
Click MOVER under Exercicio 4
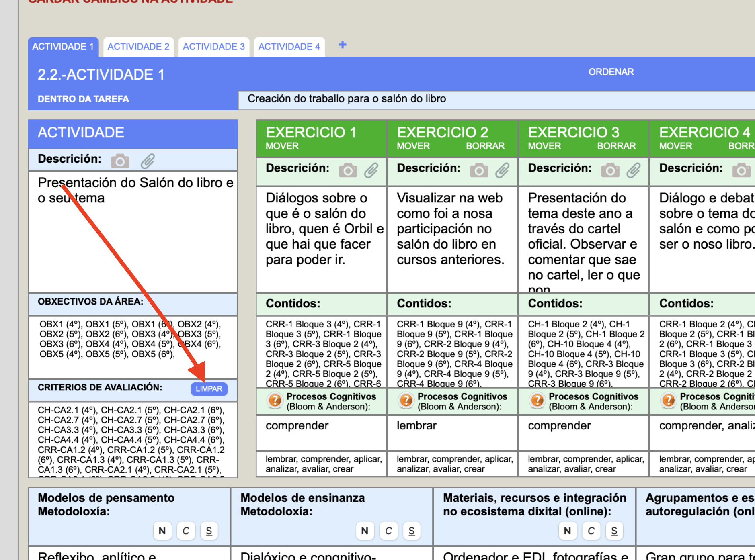click(675, 146)
